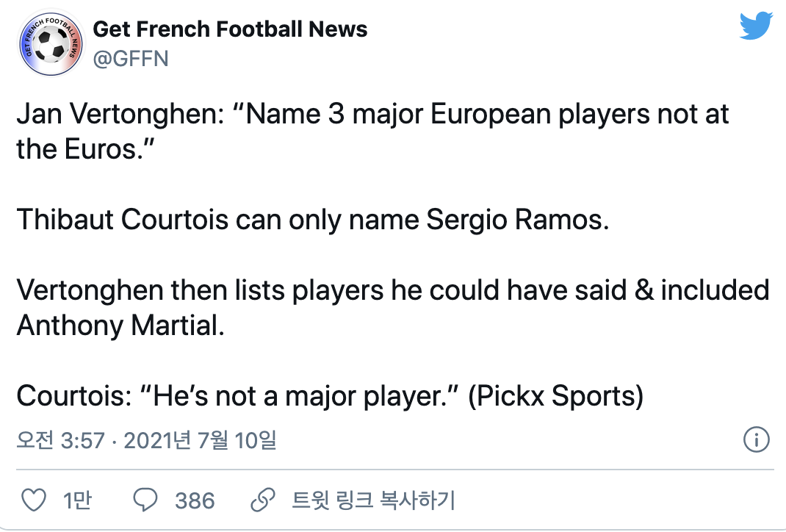The image size is (786, 532).
Task: Click the 1만 like count
Action: click(78, 501)
